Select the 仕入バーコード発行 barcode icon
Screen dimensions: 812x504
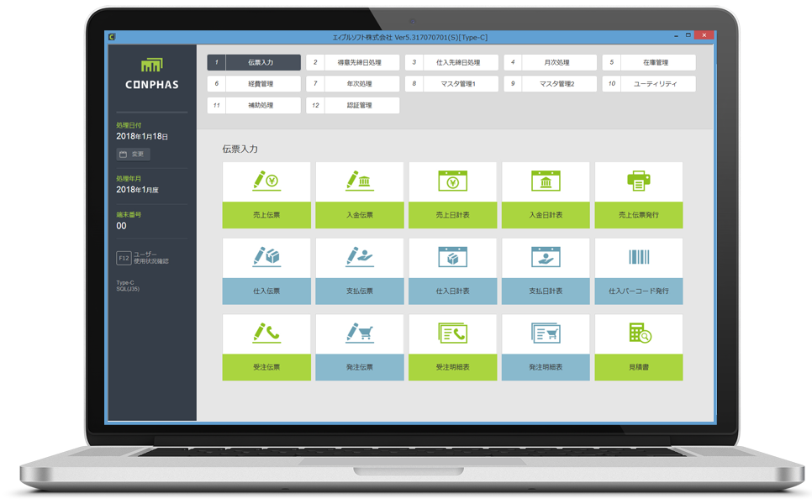pyautogui.click(x=639, y=258)
